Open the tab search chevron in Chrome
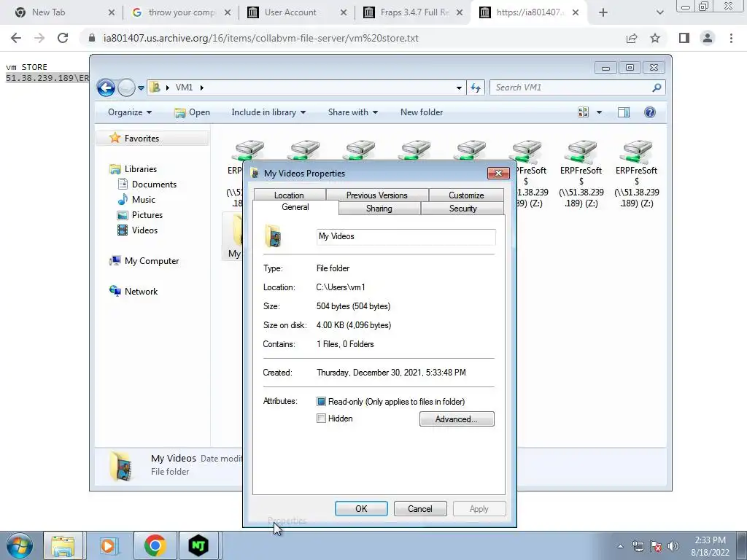 point(659,12)
